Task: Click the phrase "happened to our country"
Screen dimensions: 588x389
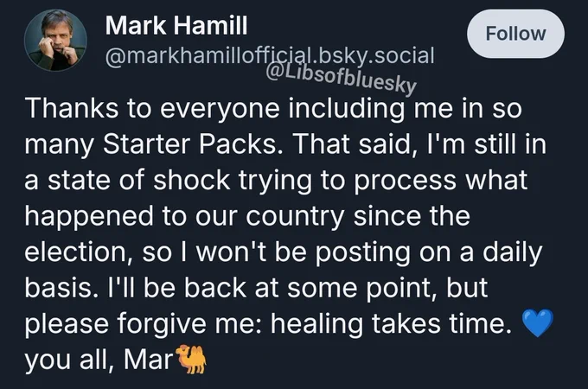Action: 185,217
